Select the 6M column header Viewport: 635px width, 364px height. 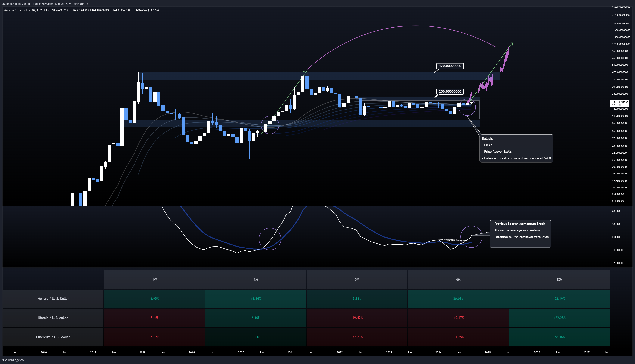[x=458, y=279]
